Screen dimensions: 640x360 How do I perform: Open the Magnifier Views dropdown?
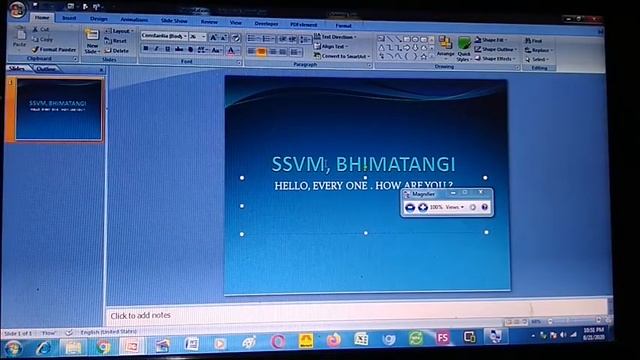pos(454,207)
